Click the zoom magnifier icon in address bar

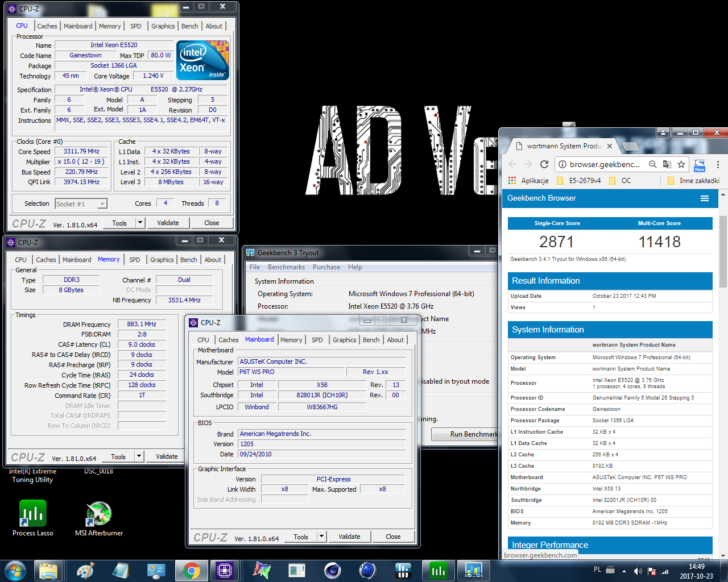pyautogui.click(x=653, y=164)
